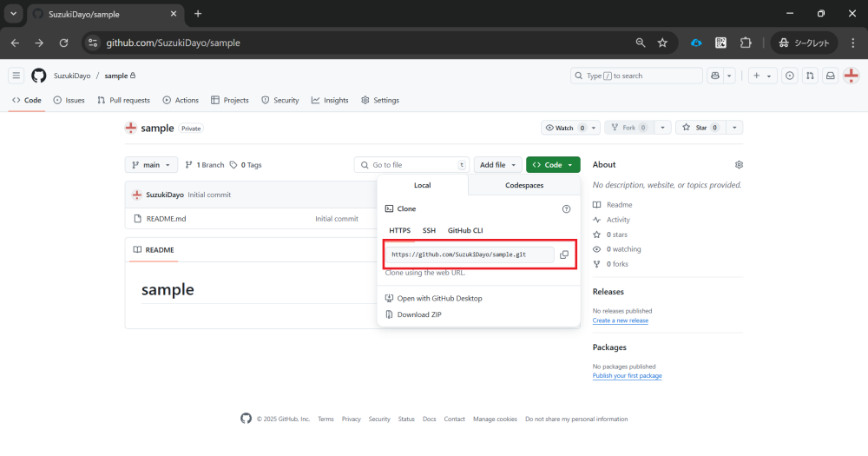This screenshot has height=456, width=868.
Task: Click the シークレット incognito indicator
Action: pos(805,43)
